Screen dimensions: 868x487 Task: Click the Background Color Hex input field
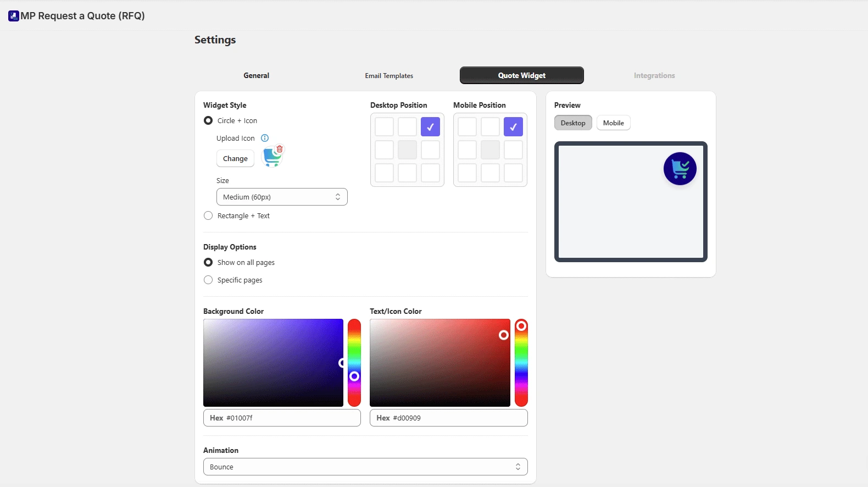coord(282,418)
